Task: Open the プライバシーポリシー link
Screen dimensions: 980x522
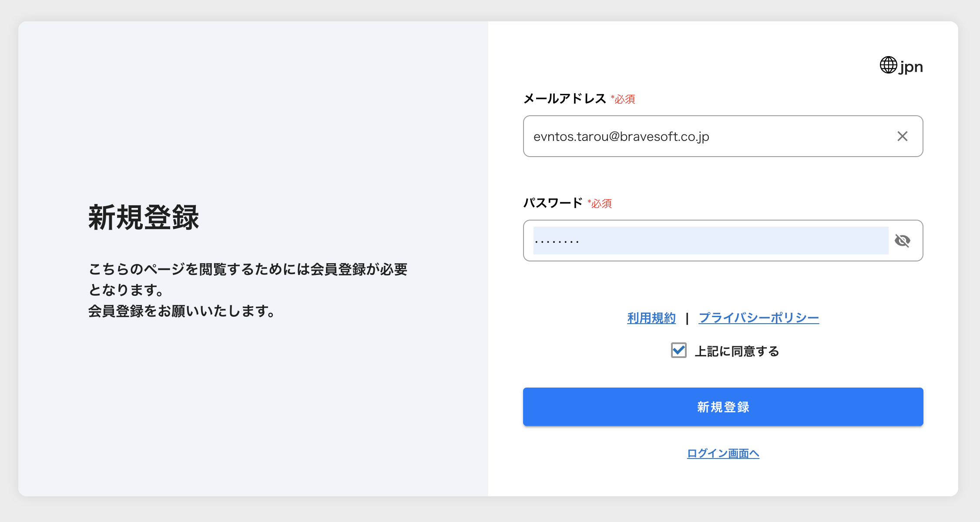Action: (x=758, y=318)
